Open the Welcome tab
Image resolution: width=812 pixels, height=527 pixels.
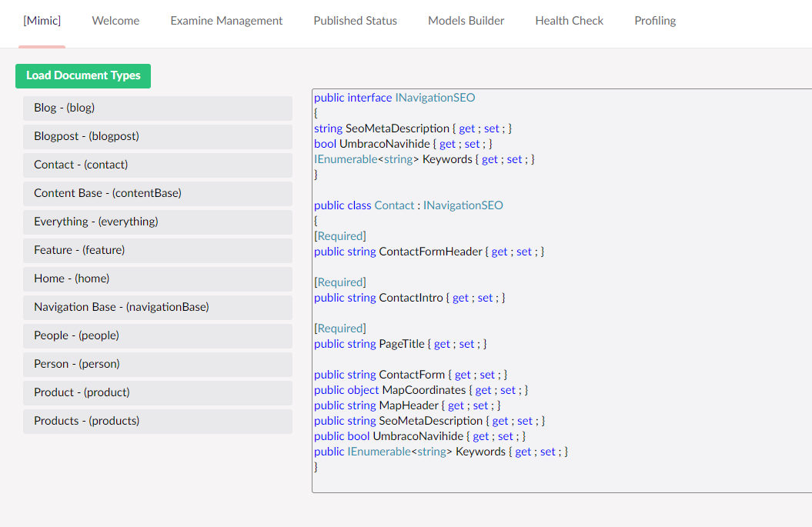click(115, 21)
